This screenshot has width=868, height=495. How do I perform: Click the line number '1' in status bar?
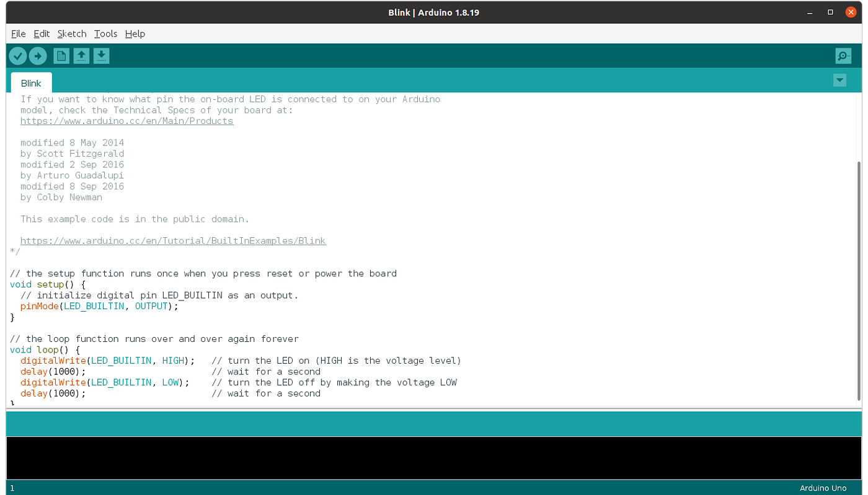click(12, 488)
